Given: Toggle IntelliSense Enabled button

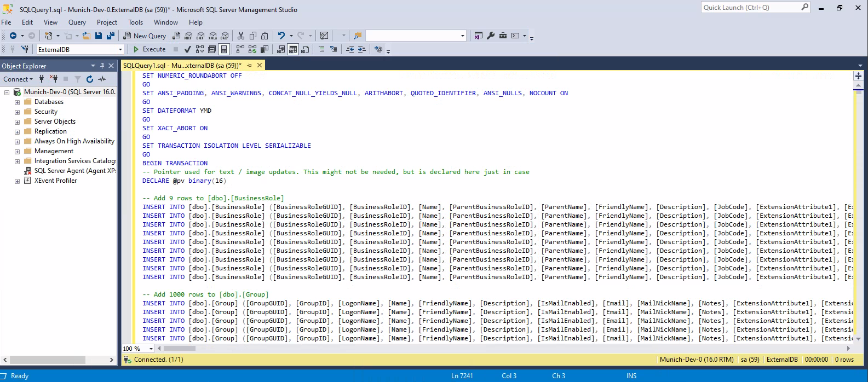Looking at the screenshot, I should click(224, 49).
